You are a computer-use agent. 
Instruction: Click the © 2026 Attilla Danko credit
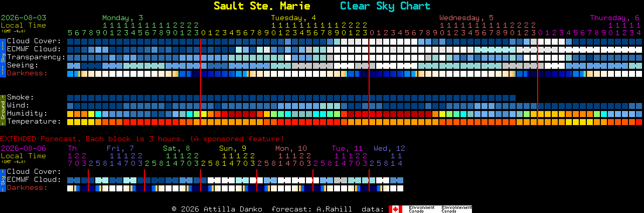218,209
